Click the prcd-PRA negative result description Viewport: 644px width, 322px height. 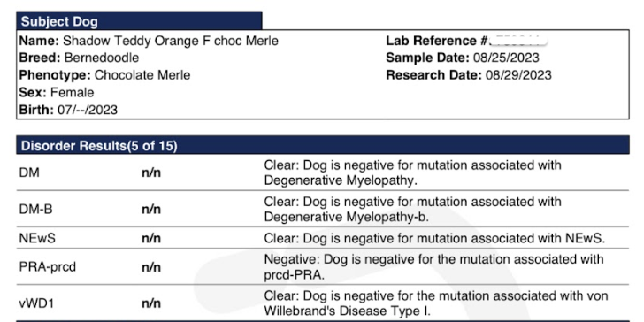tap(433, 267)
